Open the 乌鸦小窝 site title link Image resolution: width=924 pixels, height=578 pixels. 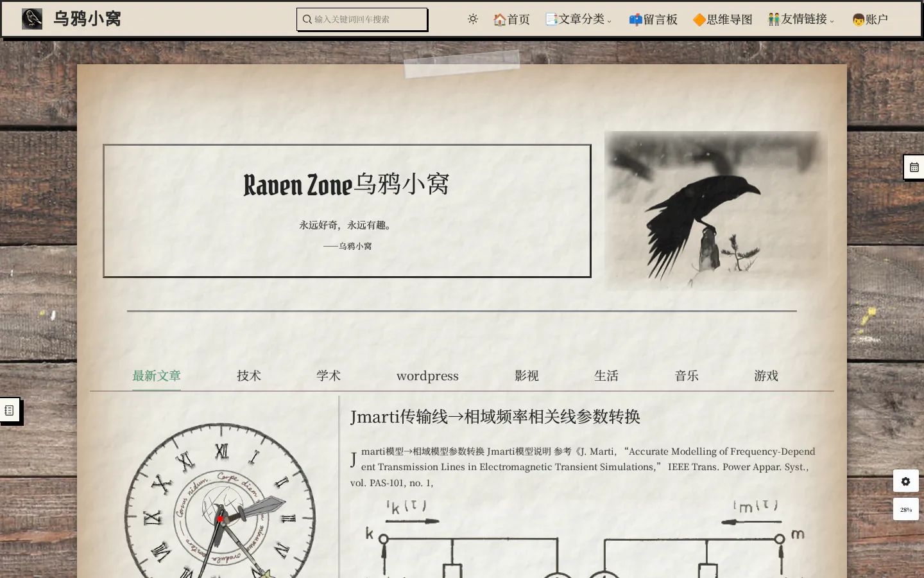coord(87,19)
